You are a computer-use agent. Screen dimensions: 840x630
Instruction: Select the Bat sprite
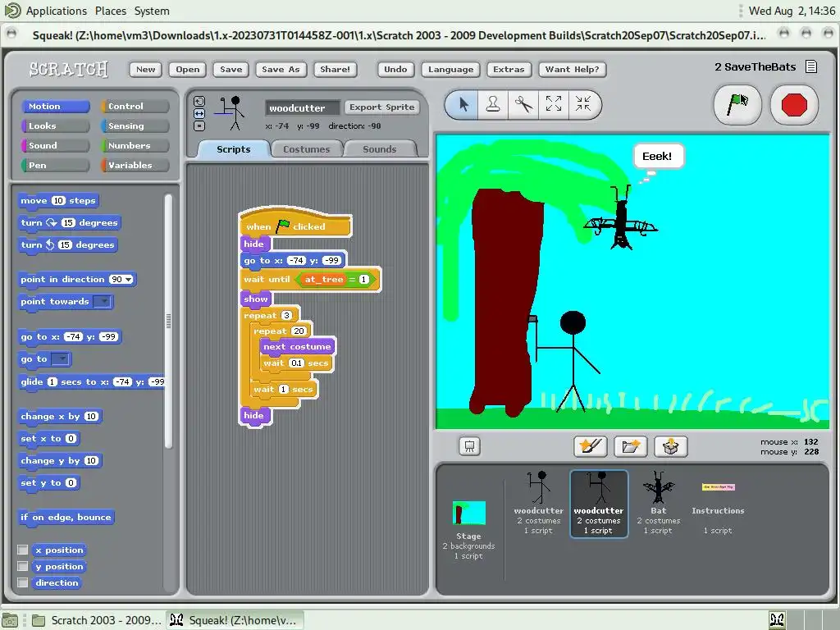[659, 503]
